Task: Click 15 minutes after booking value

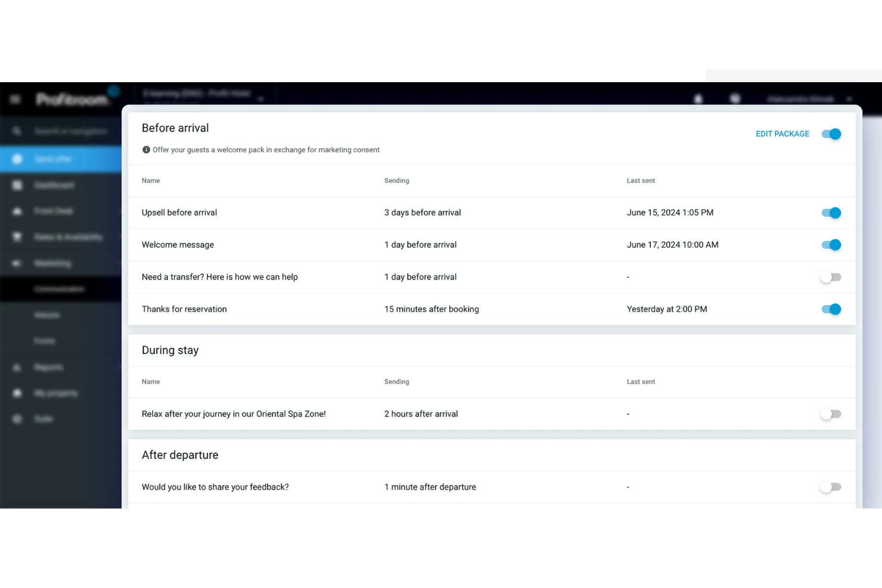Action: (x=431, y=309)
